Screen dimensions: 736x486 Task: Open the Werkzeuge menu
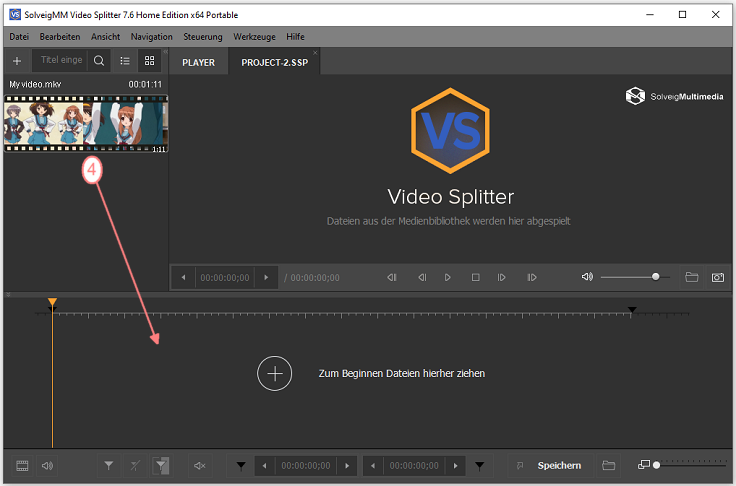(254, 37)
